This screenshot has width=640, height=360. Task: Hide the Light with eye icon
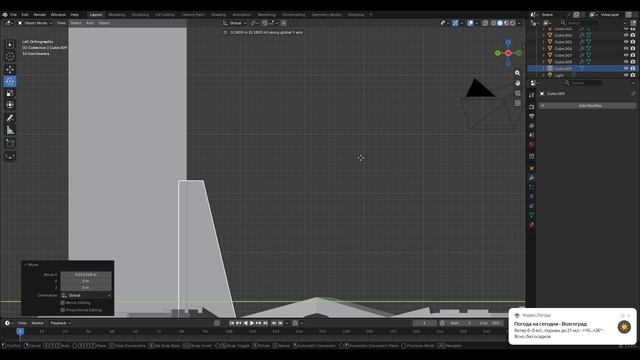(x=626, y=75)
